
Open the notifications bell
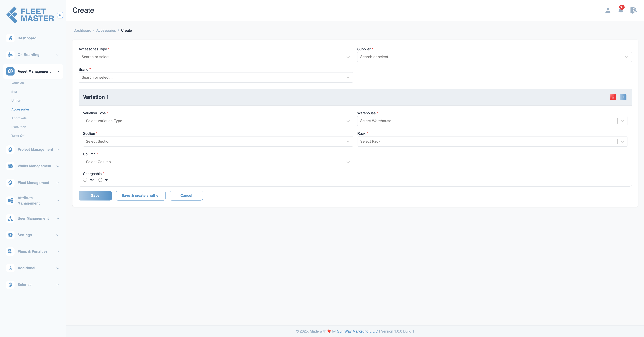(621, 10)
